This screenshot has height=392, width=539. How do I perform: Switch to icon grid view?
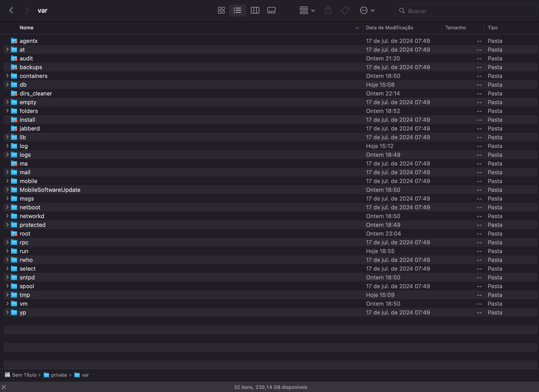(x=221, y=11)
